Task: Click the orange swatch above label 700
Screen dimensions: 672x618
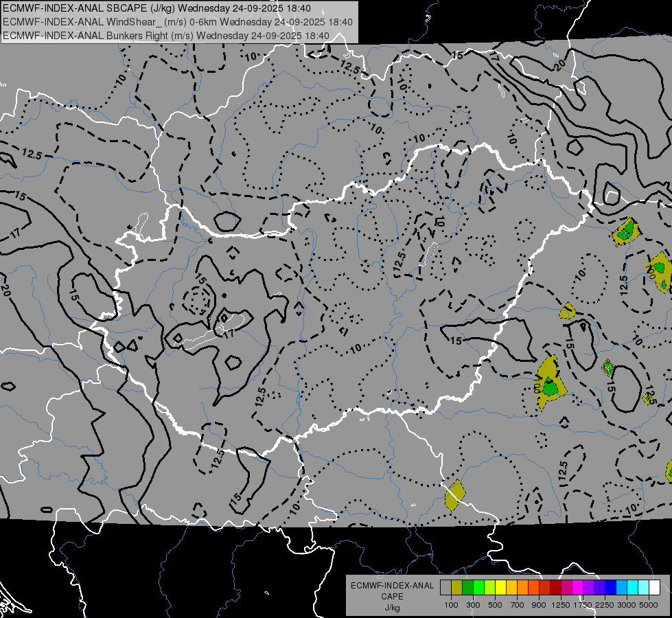Action: (523, 587)
